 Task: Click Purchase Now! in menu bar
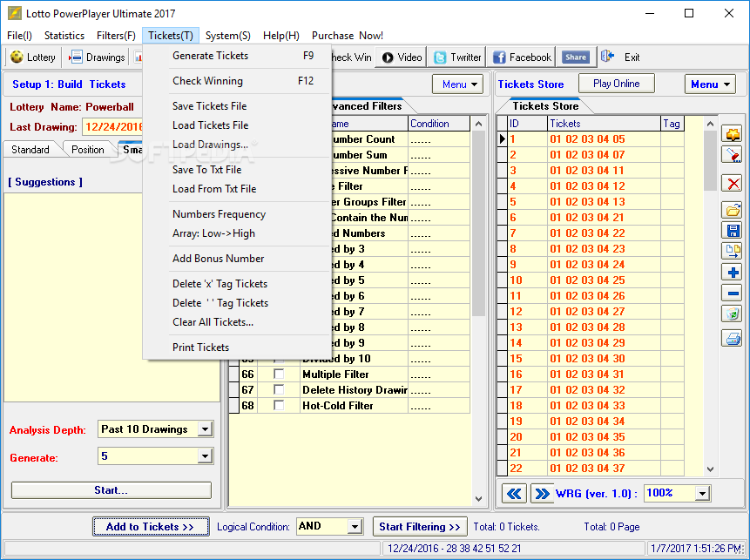click(348, 36)
